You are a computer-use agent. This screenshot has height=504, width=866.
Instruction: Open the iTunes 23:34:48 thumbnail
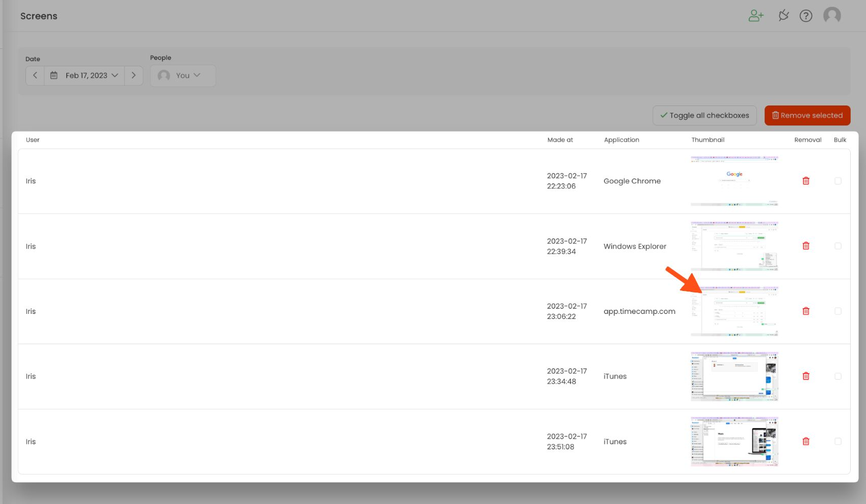734,377
